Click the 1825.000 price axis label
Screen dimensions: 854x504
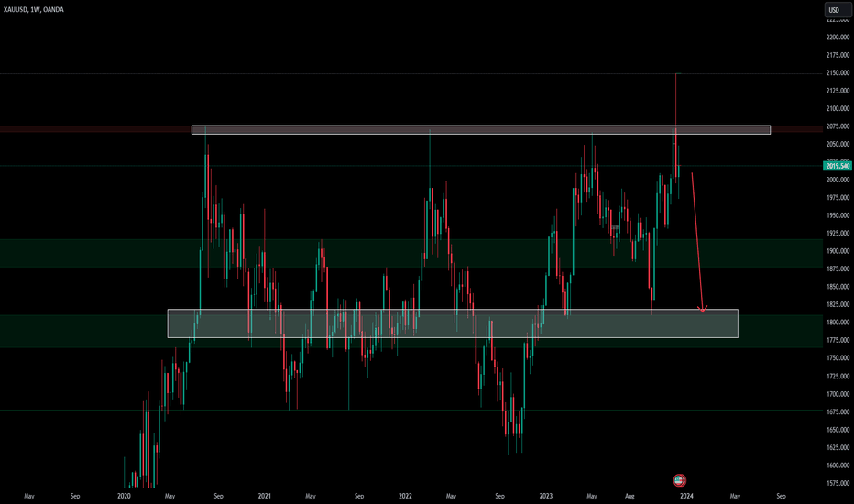838,304
